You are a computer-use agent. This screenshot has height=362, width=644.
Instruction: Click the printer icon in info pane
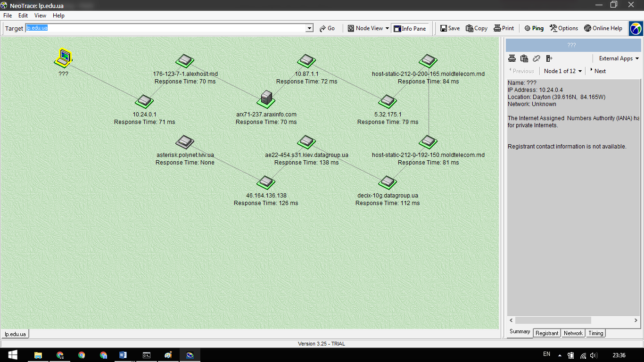(x=512, y=58)
